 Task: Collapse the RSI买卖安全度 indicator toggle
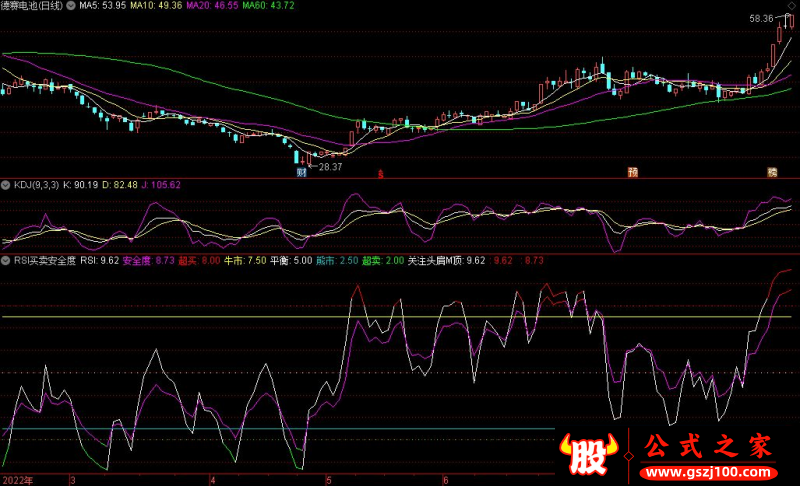(x=6, y=260)
